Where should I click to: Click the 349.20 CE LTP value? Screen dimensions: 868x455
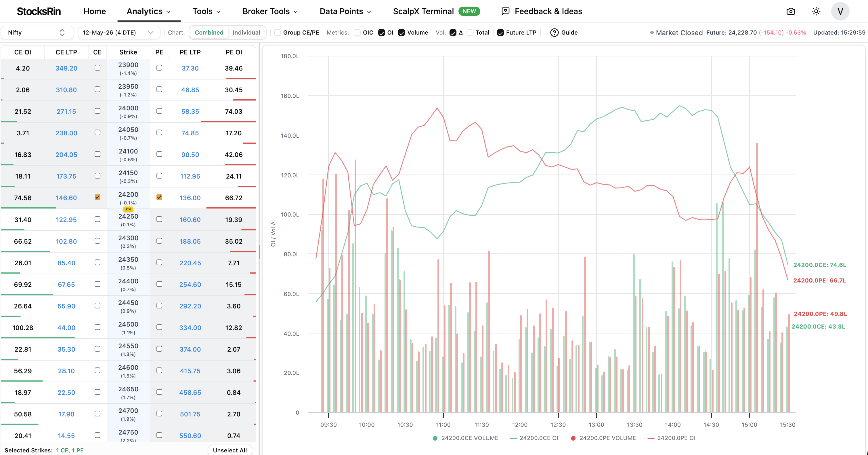[66, 68]
